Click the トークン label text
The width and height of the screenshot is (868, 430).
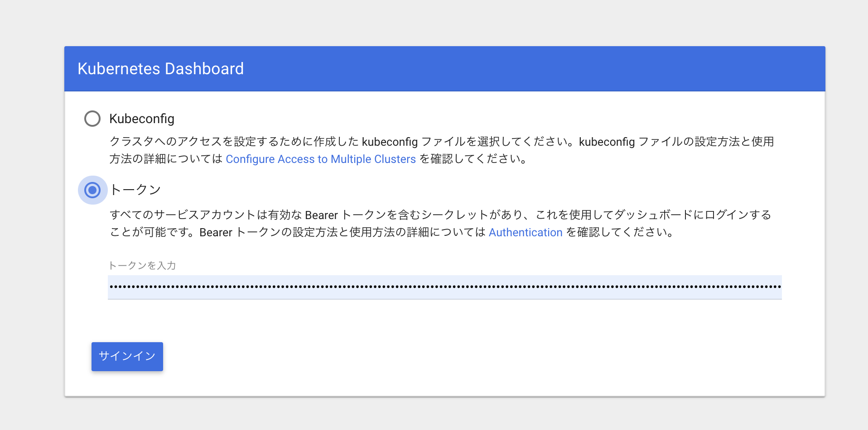135,190
